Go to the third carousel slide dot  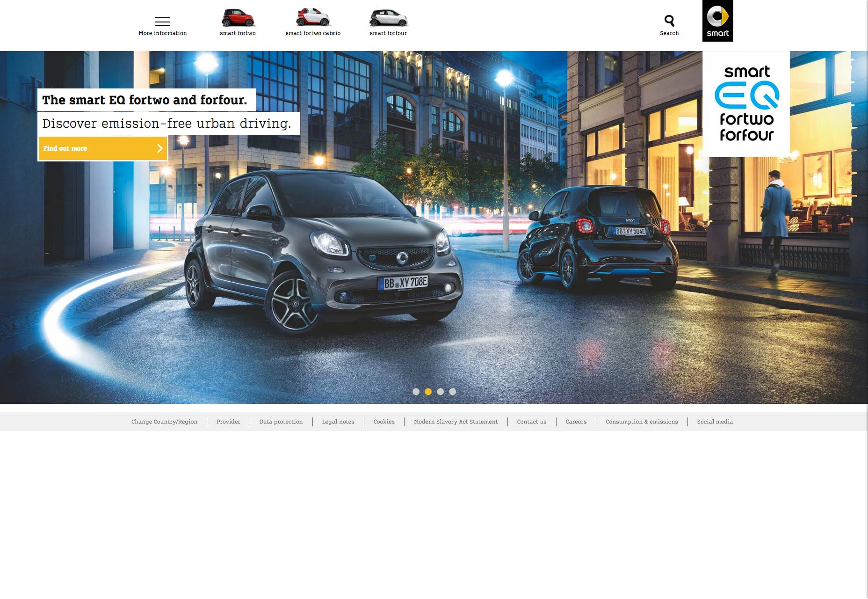click(x=440, y=392)
